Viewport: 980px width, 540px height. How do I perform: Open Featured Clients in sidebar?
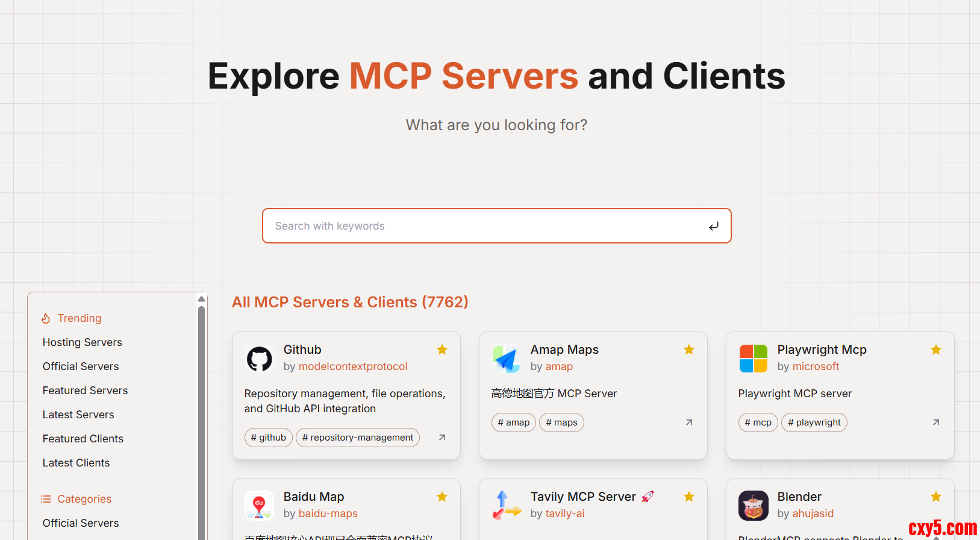point(83,439)
